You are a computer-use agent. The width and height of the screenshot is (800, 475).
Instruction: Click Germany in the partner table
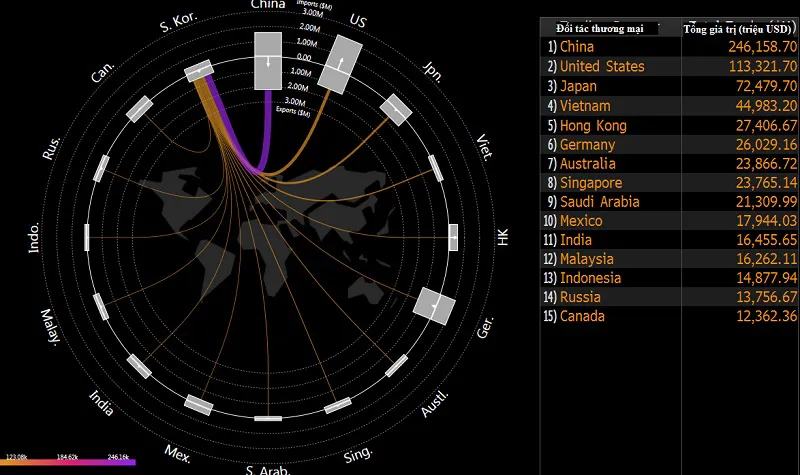[x=588, y=145]
